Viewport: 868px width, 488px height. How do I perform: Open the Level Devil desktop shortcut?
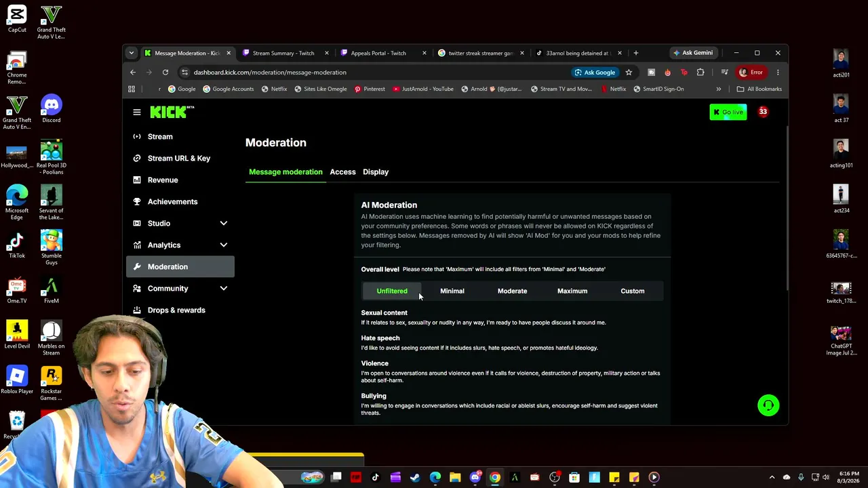tap(17, 335)
